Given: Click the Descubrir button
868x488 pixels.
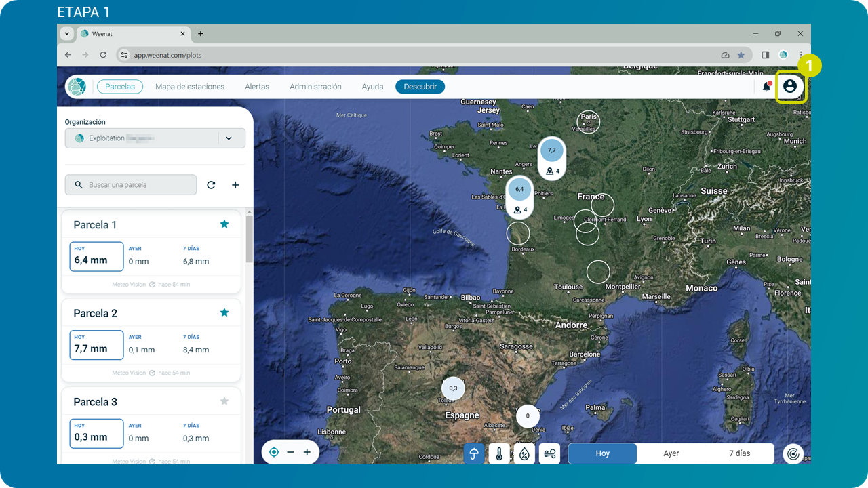Looking at the screenshot, I should tap(420, 87).
